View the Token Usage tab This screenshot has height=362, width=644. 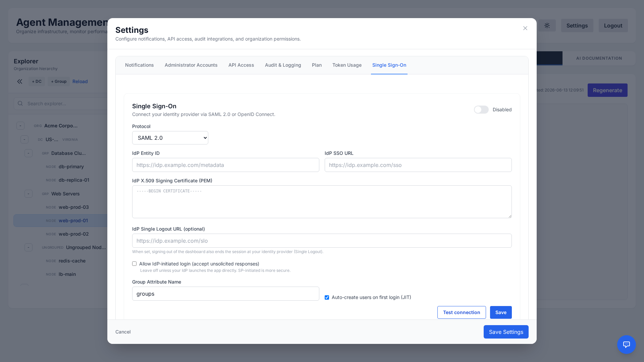(347, 65)
